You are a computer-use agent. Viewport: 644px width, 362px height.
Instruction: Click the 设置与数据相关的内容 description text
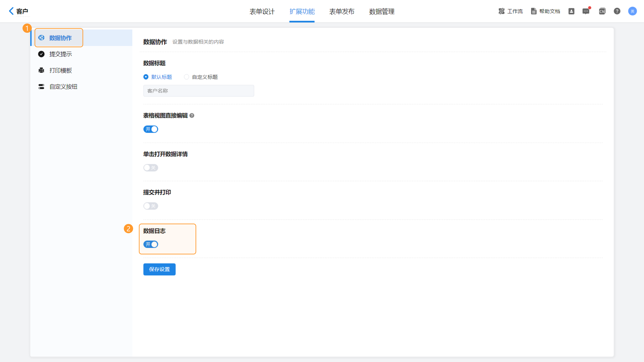click(198, 42)
